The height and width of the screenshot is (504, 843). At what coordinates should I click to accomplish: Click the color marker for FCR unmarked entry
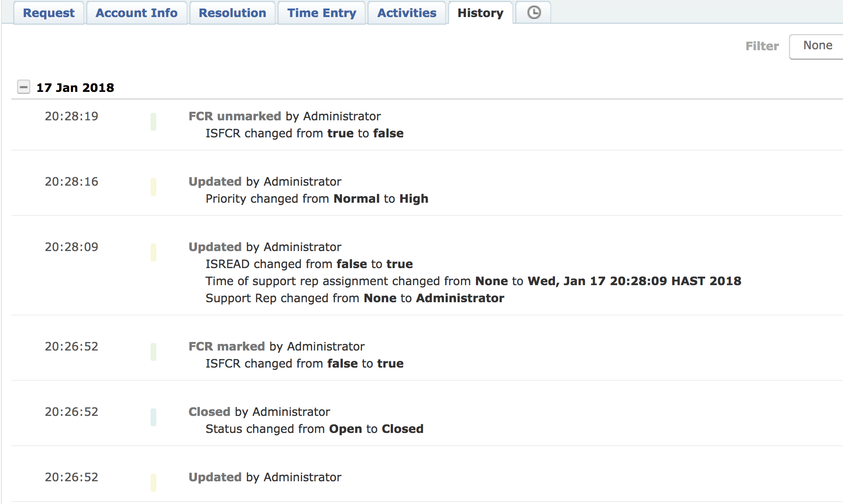[153, 122]
